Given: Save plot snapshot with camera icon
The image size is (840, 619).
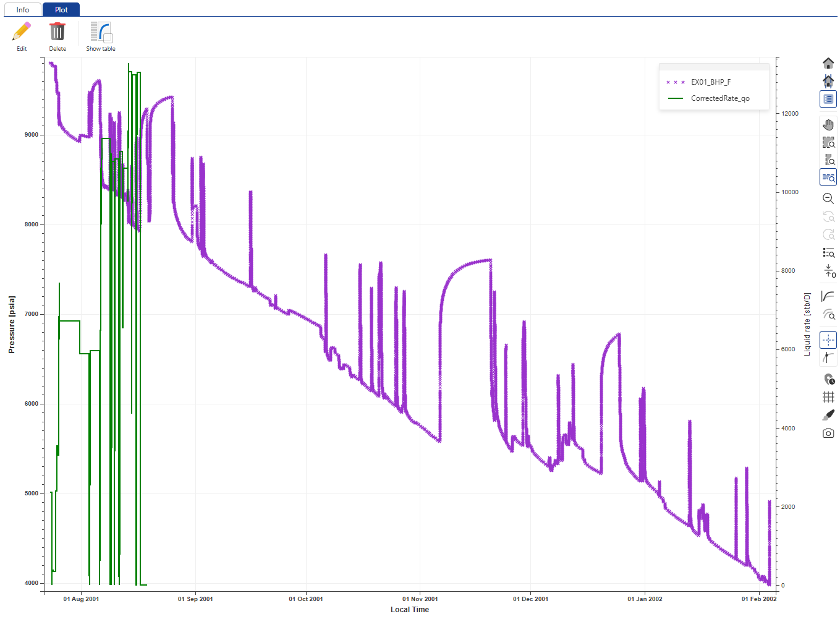Looking at the screenshot, I should 828,433.
